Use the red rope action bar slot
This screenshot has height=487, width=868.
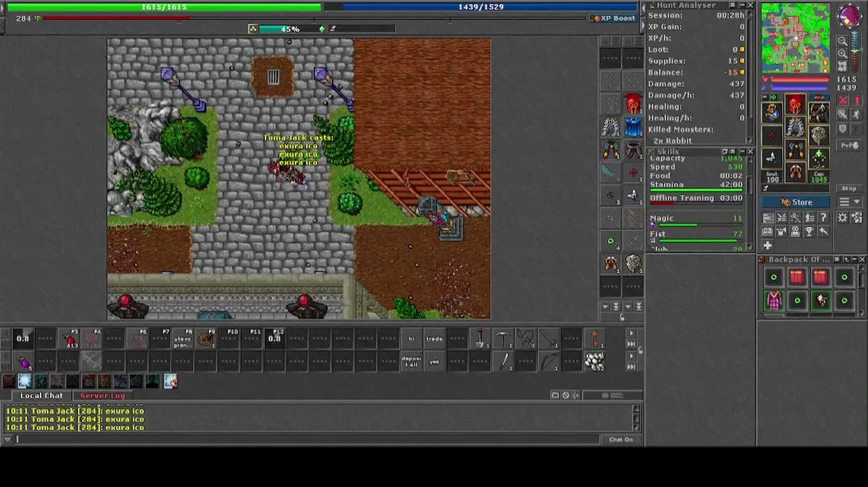(595, 339)
